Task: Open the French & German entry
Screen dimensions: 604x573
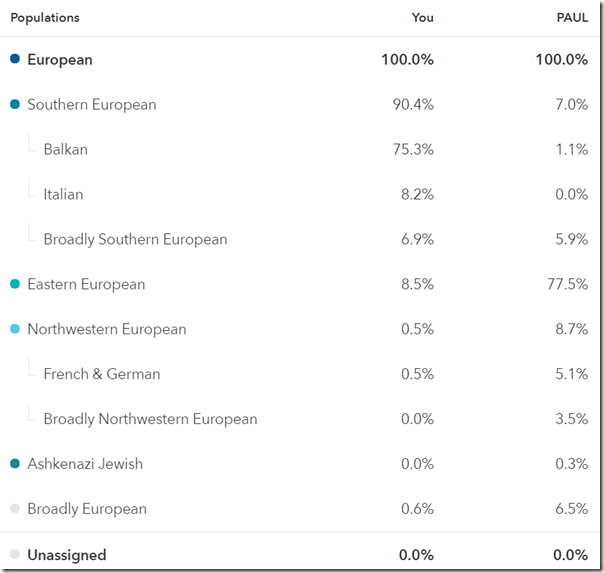Action: tap(102, 374)
